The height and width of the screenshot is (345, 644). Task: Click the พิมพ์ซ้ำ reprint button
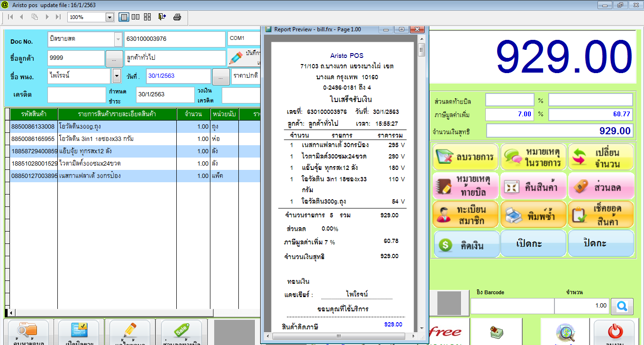tap(533, 214)
